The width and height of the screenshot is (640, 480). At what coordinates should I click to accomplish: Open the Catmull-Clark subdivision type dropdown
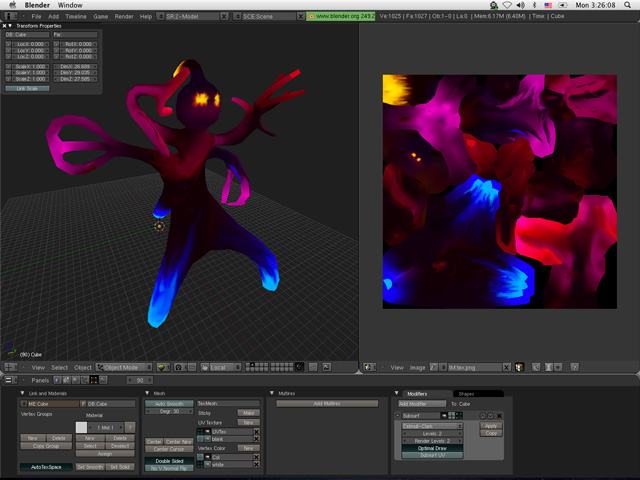[432, 425]
